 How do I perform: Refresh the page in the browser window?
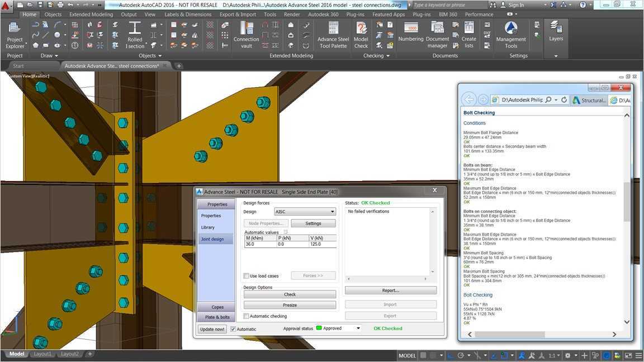[x=564, y=100]
